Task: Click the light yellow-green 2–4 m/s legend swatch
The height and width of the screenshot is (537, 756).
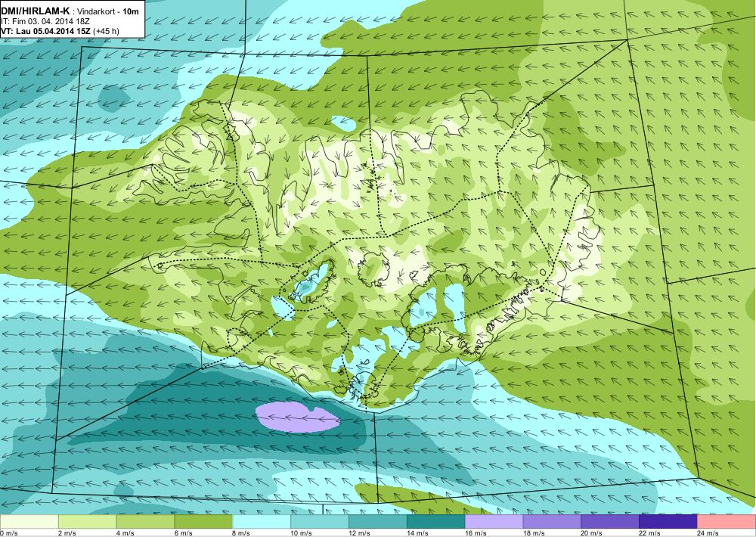Action: pos(87,522)
